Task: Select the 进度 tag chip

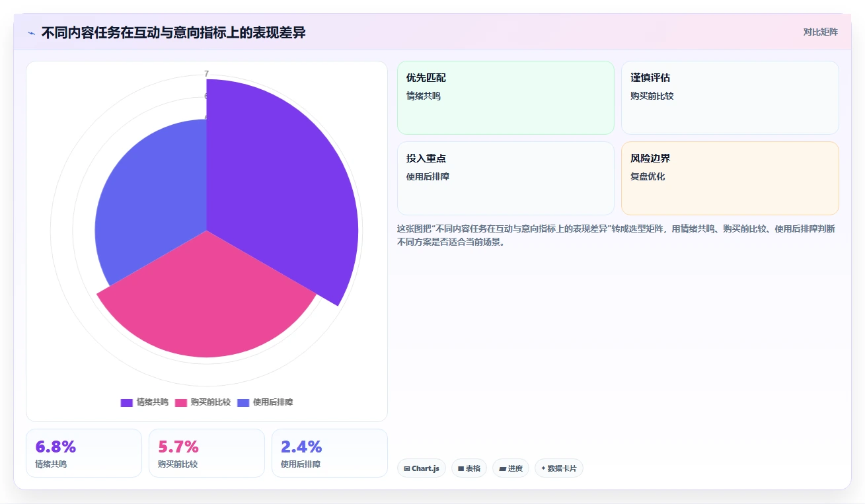Action: [511, 468]
